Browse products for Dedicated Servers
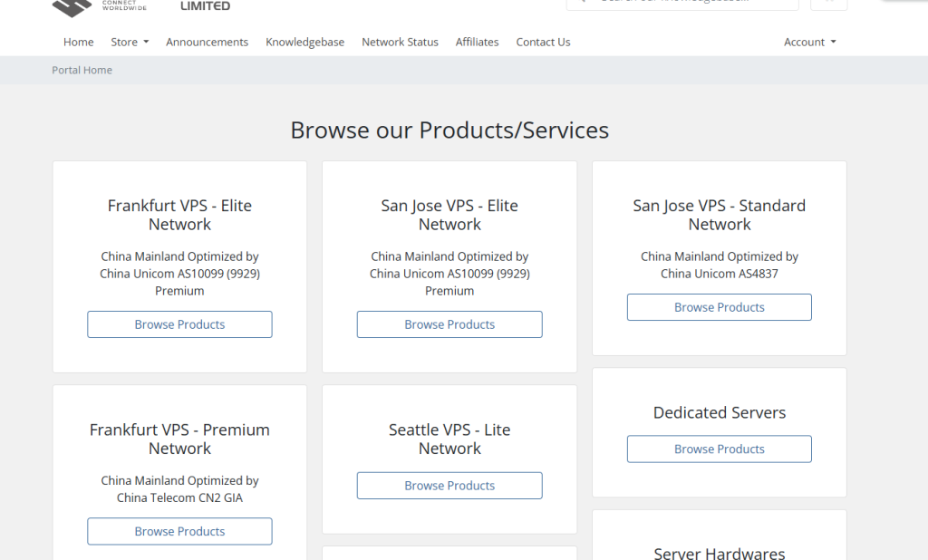 [720, 449]
